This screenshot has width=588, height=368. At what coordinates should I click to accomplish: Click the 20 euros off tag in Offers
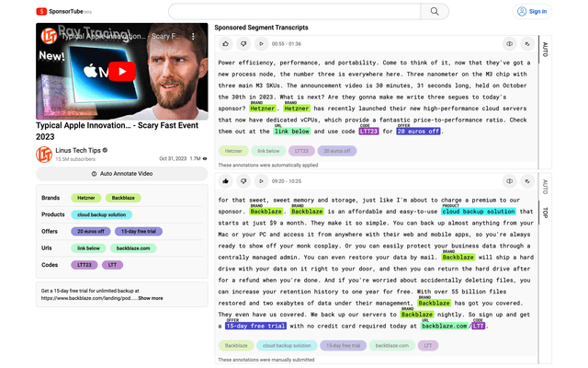click(91, 231)
